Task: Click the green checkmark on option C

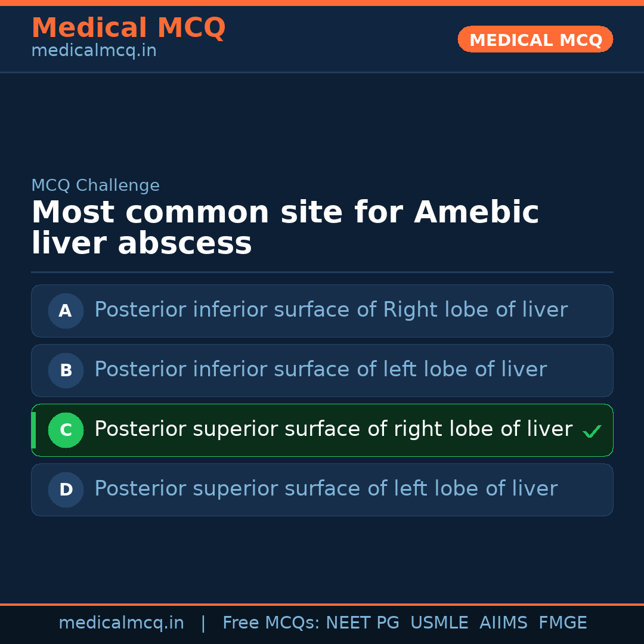Action: [x=592, y=431]
